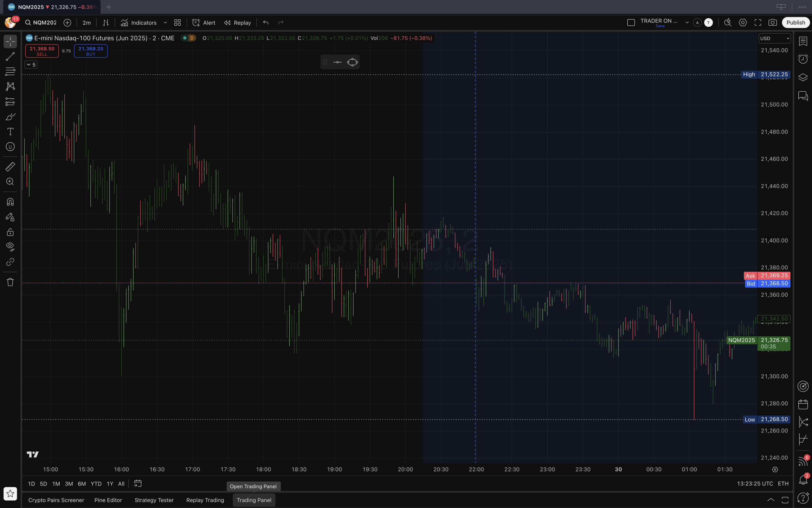812x508 pixels.
Task: Open the go to date calendar
Action: point(138,484)
